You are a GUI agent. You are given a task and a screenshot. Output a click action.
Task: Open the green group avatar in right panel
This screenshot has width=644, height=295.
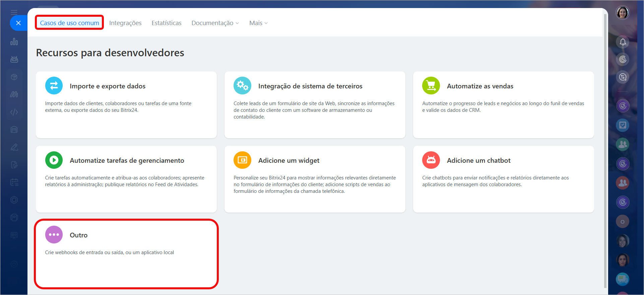(x=623, y=144)
